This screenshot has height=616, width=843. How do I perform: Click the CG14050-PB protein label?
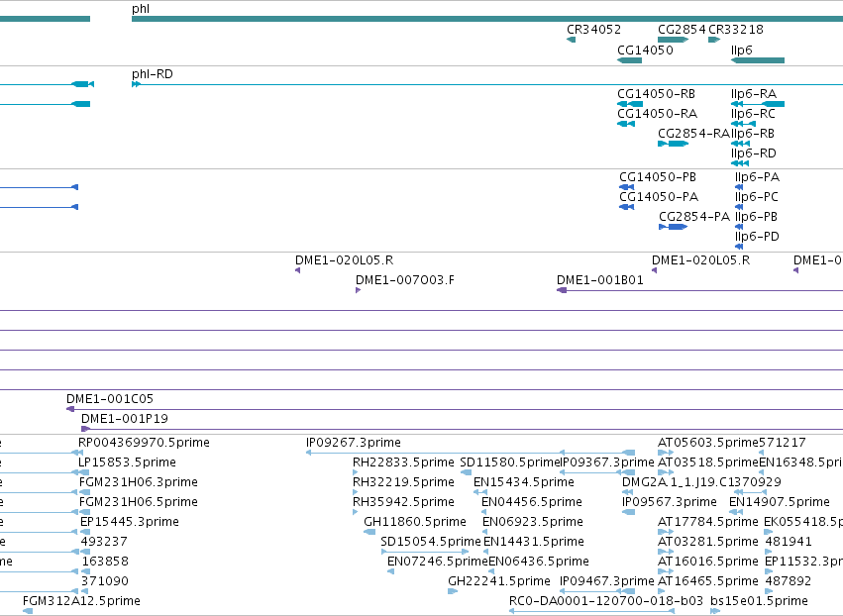pos(658,177)
